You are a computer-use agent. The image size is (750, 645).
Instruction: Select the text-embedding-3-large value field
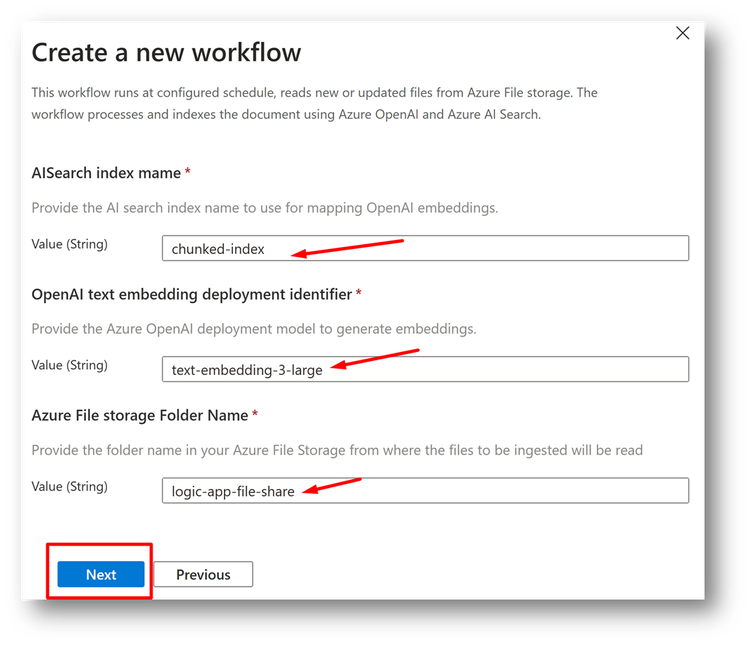(x=425, y=369)
